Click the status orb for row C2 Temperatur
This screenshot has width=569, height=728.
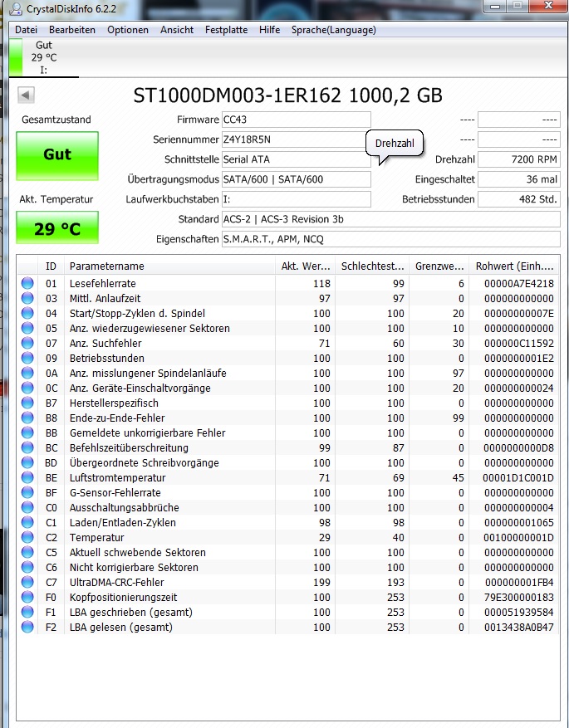(27, 537)
